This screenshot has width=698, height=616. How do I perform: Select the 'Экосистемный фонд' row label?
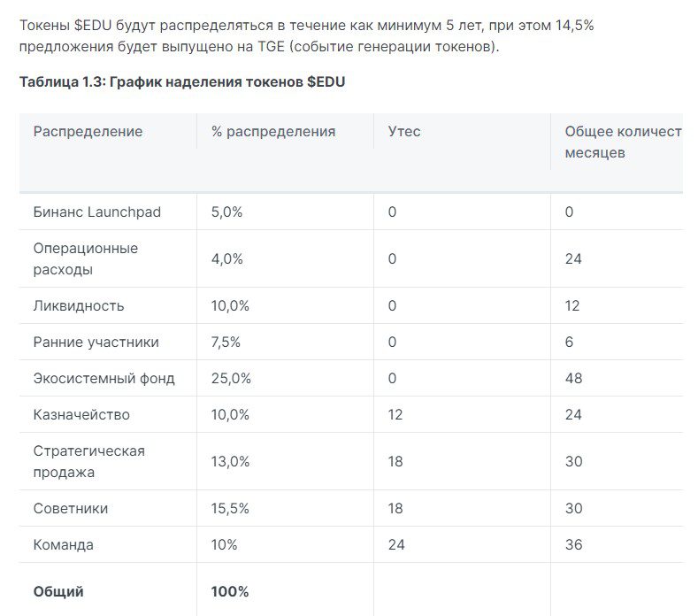pyautogui.click(x=104, y=379)
